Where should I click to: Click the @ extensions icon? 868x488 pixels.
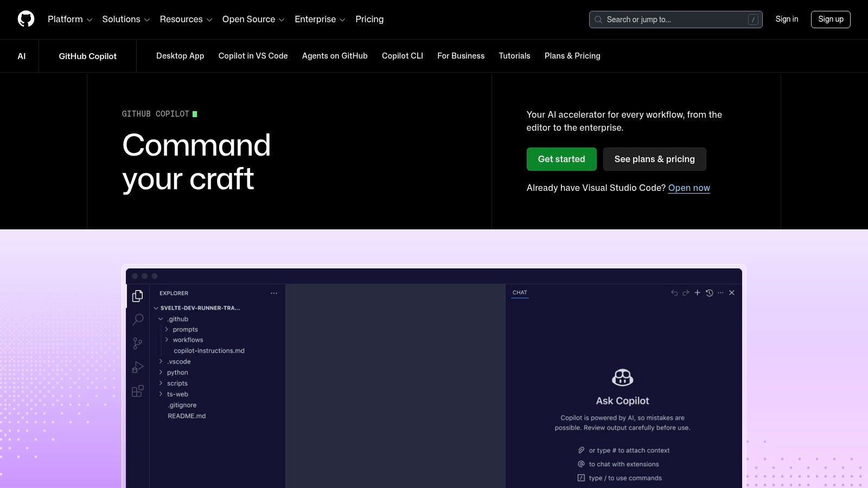(x=581, y=464)
